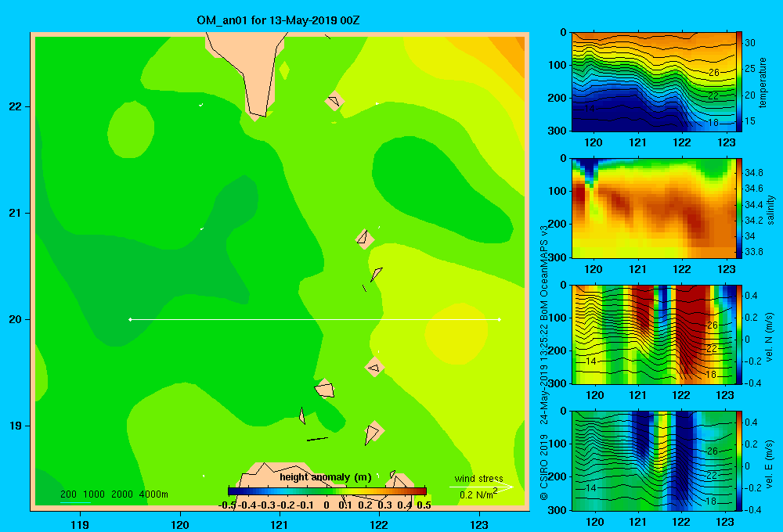Open the northward velocity section panel
Image resolution: width=783 pixels, height=532 pixels.
(653, 334)
